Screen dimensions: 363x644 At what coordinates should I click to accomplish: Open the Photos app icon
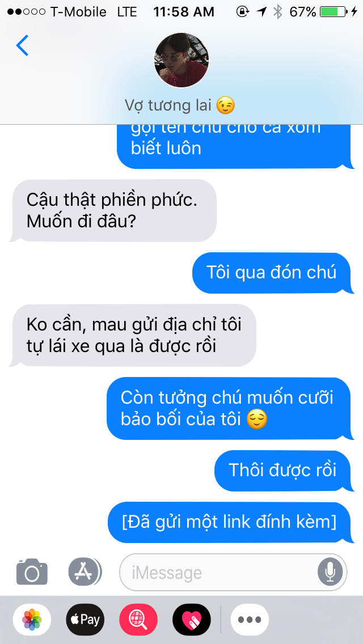(32, 620)
